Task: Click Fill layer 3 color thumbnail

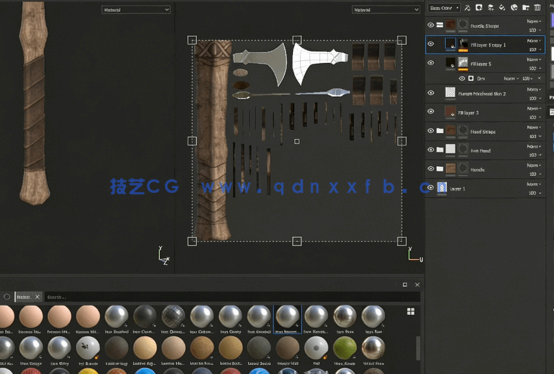Action: [450, 112]
